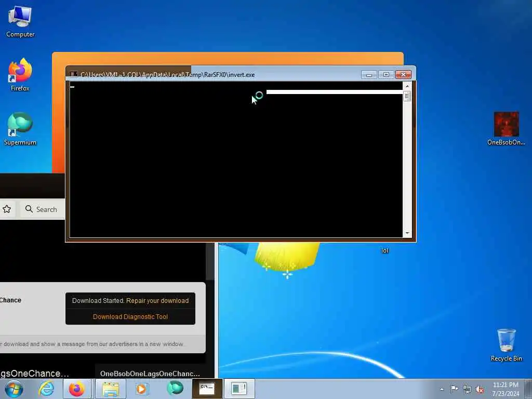The height and width of the screenshot is (399, 532).
Task: Switch to the command prompt taskbar button
Action: tap(207, 389)
